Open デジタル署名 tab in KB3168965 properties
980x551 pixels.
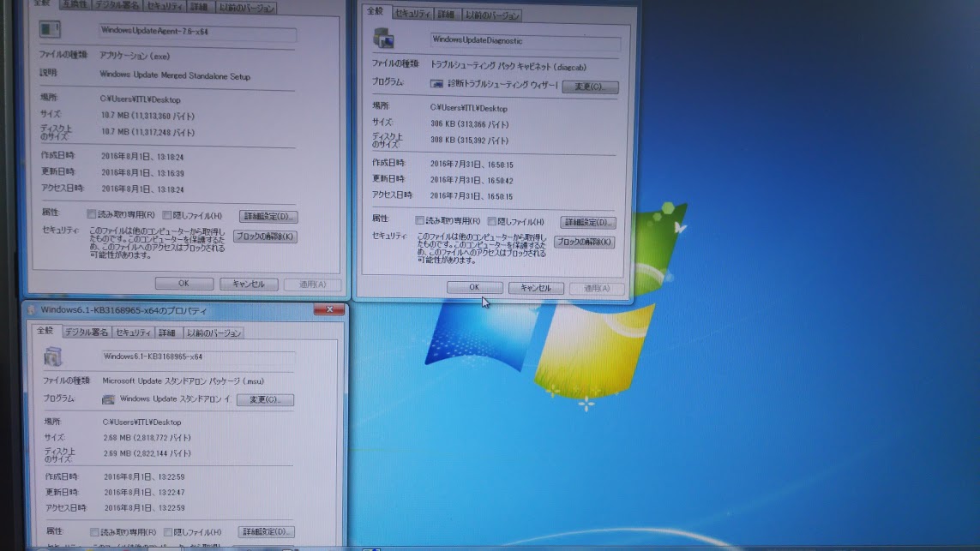point(87,332)
